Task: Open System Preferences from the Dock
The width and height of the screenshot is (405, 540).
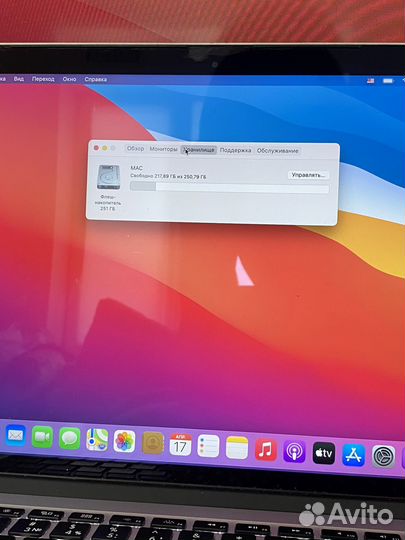Action: [384, 457]
